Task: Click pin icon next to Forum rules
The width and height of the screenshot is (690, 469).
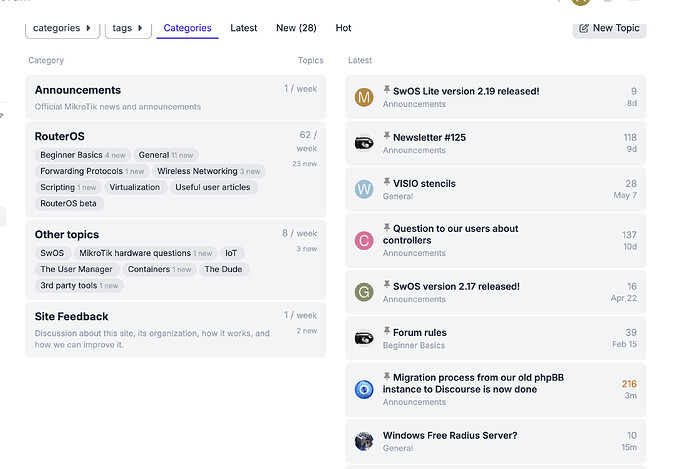Action: pos(386,331)
